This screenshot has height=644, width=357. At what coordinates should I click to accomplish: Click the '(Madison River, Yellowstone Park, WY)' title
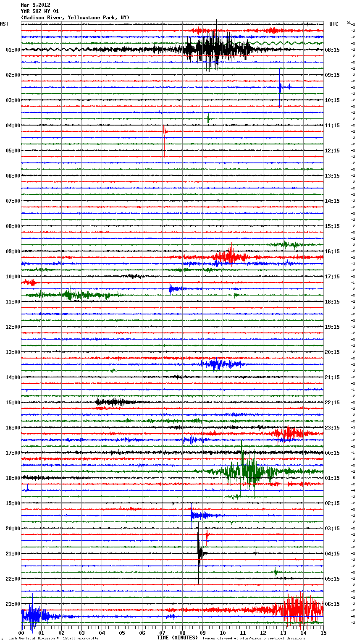tap(75, 18)
